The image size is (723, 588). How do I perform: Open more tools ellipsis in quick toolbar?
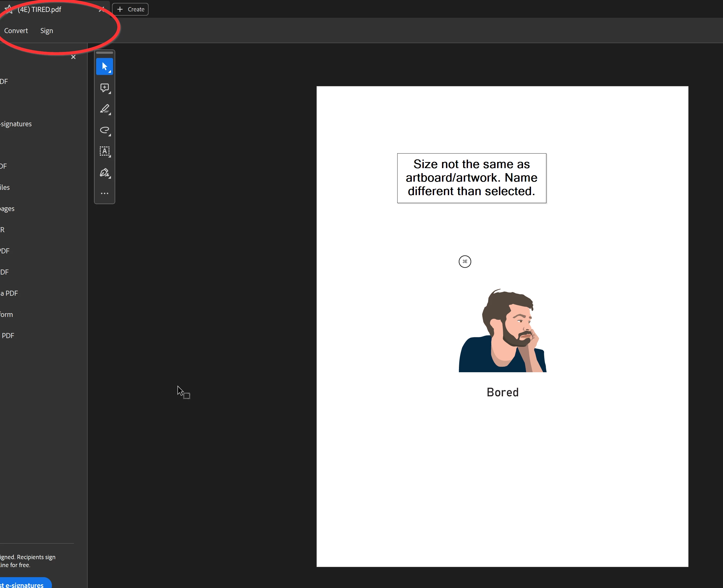point(104,194)
